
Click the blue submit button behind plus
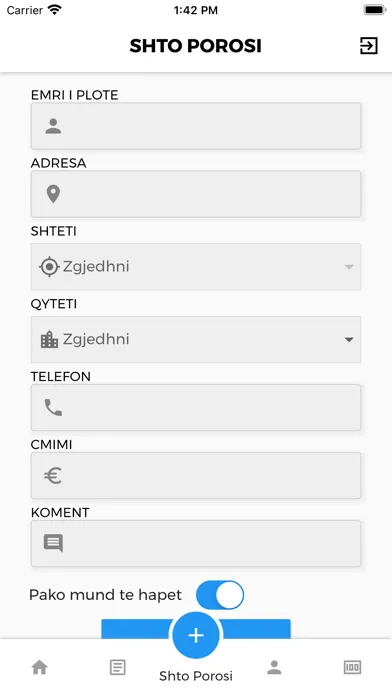[196, 629]
